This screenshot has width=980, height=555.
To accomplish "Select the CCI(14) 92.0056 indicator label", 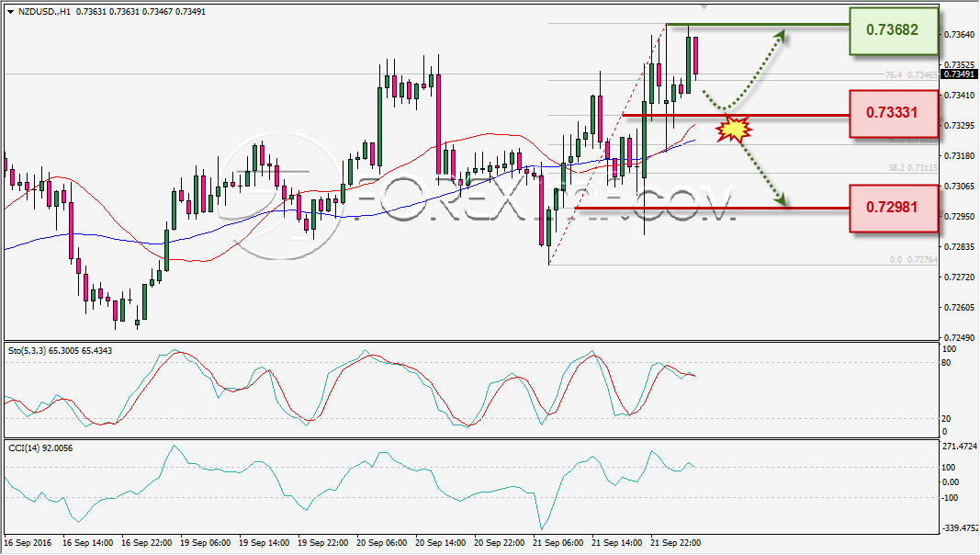I will pyautogui.click(x=40, y=448).
